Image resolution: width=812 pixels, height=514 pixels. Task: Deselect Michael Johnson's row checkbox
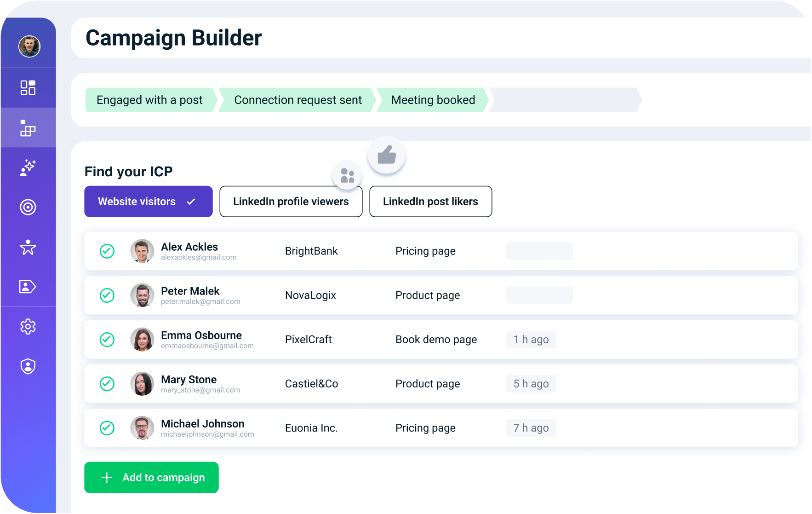[107, 428]
